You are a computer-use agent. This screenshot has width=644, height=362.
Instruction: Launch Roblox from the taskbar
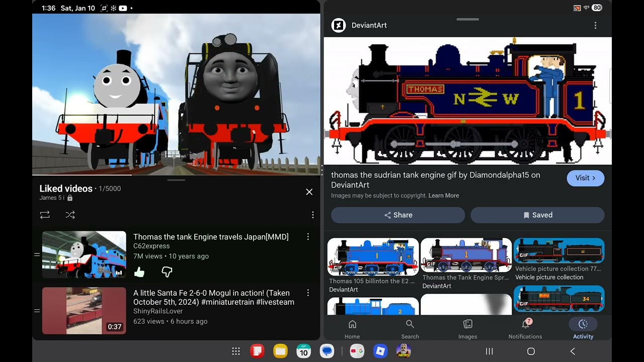[380, 351]
